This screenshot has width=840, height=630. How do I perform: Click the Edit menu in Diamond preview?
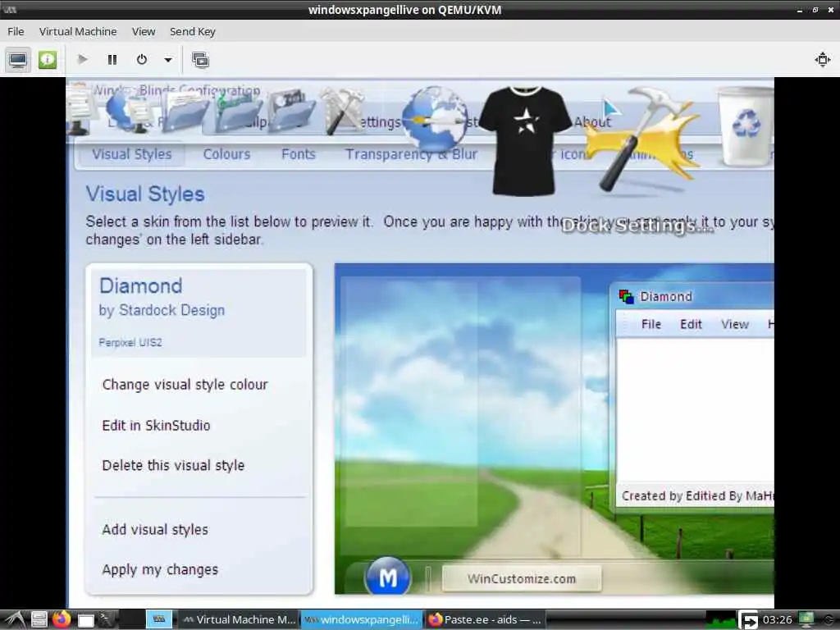click(x=691, y=324)
